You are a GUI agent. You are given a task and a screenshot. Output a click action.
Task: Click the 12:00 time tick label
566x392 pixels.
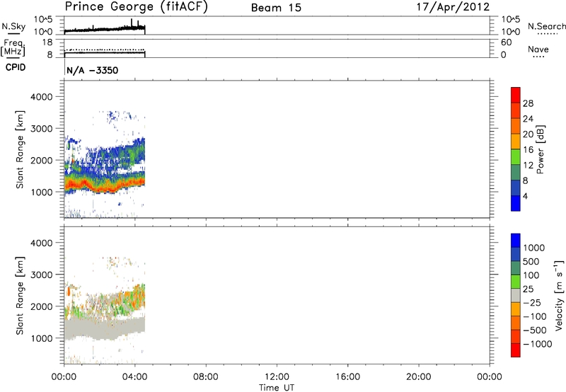[277, 377]
